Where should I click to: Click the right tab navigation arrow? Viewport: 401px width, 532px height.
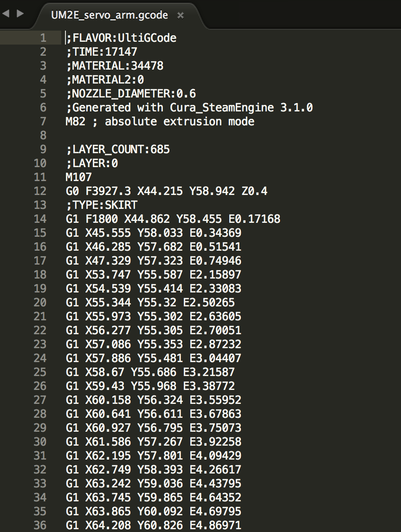pyautogui.click(x=20, y=13)
